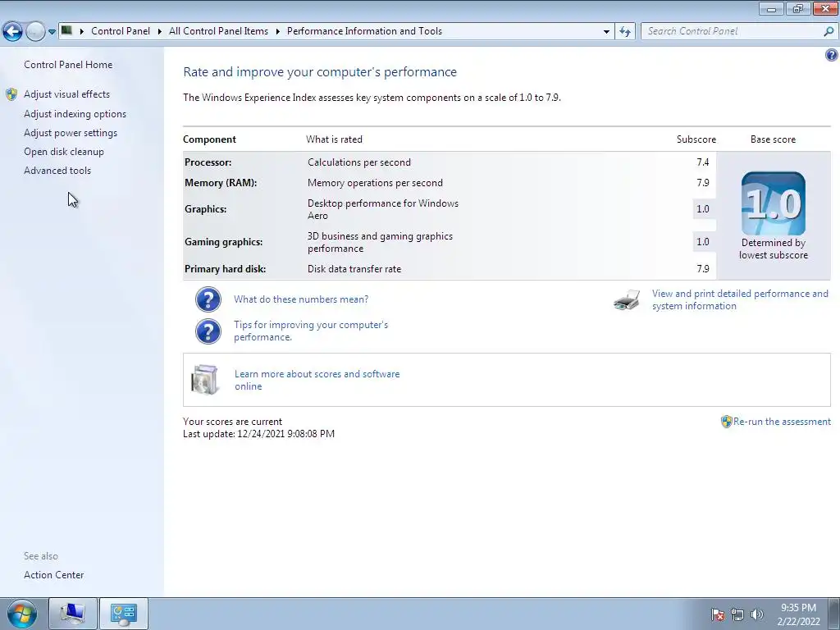Select the Memory (RAM) row label
Screen dimensions: 840x630
221,183
